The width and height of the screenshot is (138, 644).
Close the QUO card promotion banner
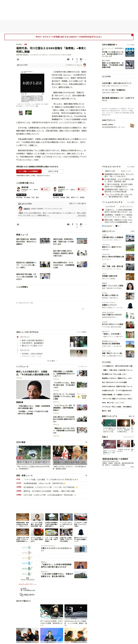click(132, 35)
